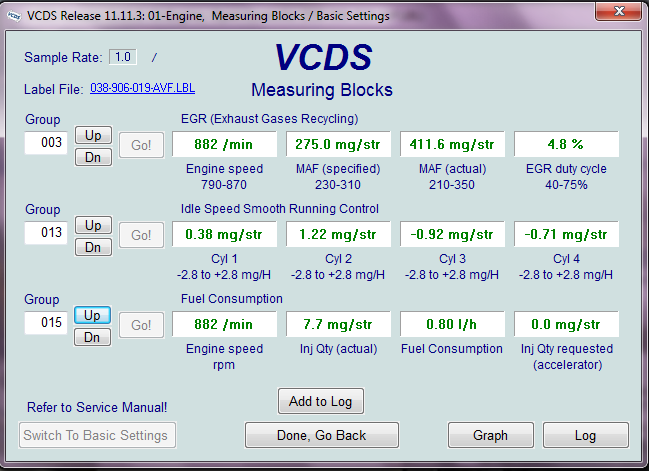The width and height of the screenshot is (649, 472).
Task: Open the Graph view
Action: (x=490, y=435)
